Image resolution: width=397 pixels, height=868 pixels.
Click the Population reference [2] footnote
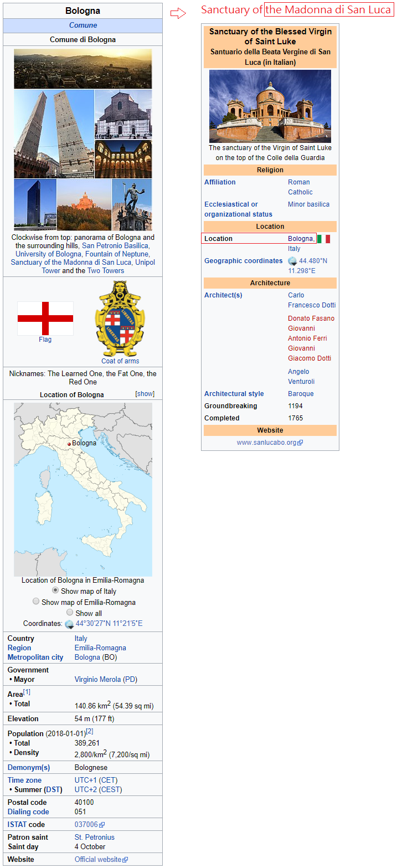coord(90,731)
